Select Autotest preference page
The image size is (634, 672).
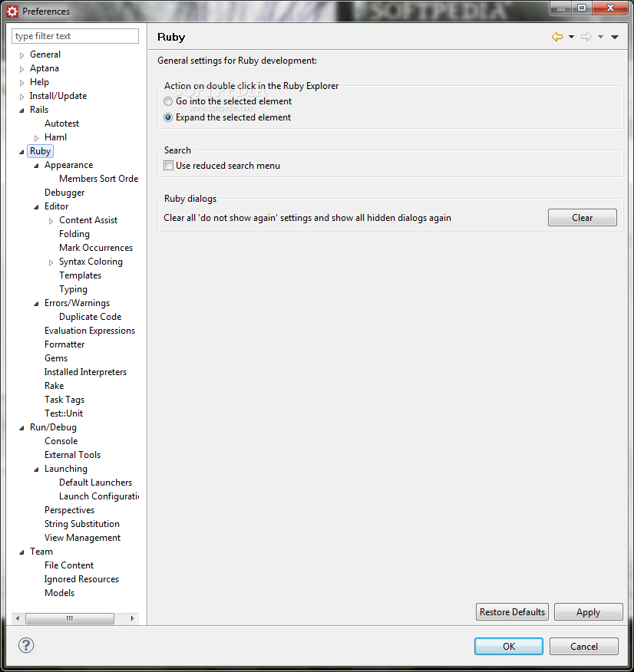(61, 124)
